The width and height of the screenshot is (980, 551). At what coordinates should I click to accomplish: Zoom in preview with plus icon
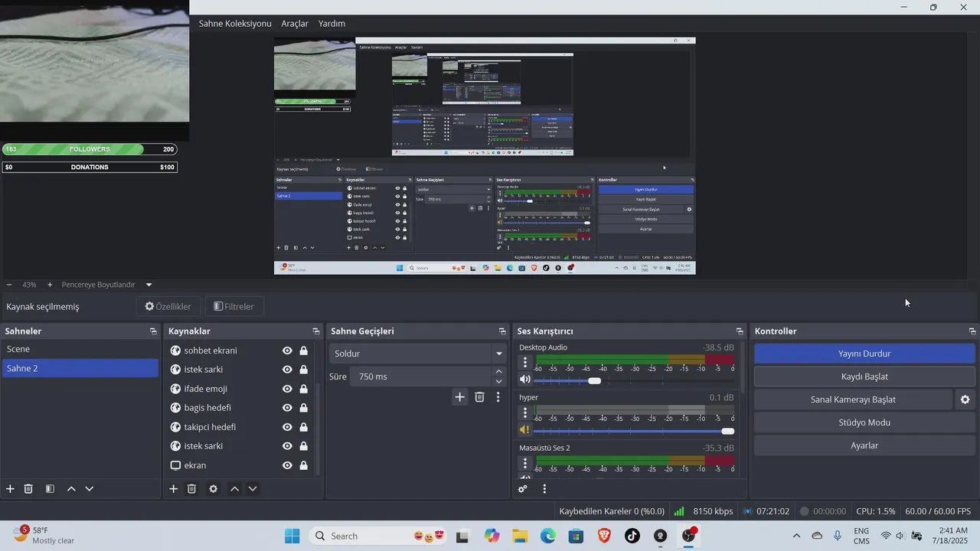(50, 285)
